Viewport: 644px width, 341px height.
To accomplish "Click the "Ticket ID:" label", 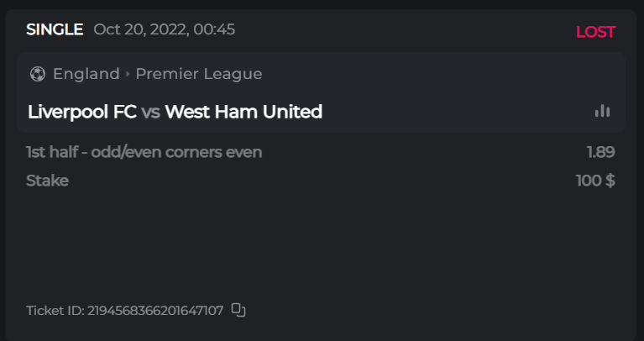I will pyautogui.click(x=55, y=311).
